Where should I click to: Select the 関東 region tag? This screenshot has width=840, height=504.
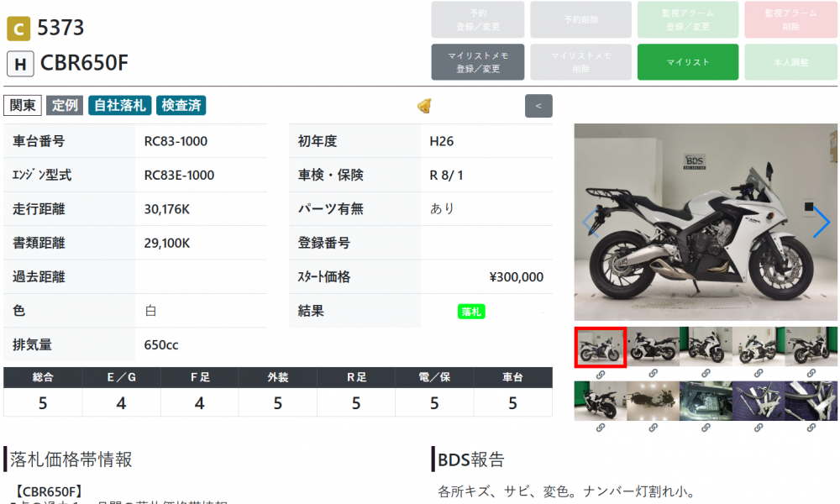pyautogui.click(x=23, y=106)
